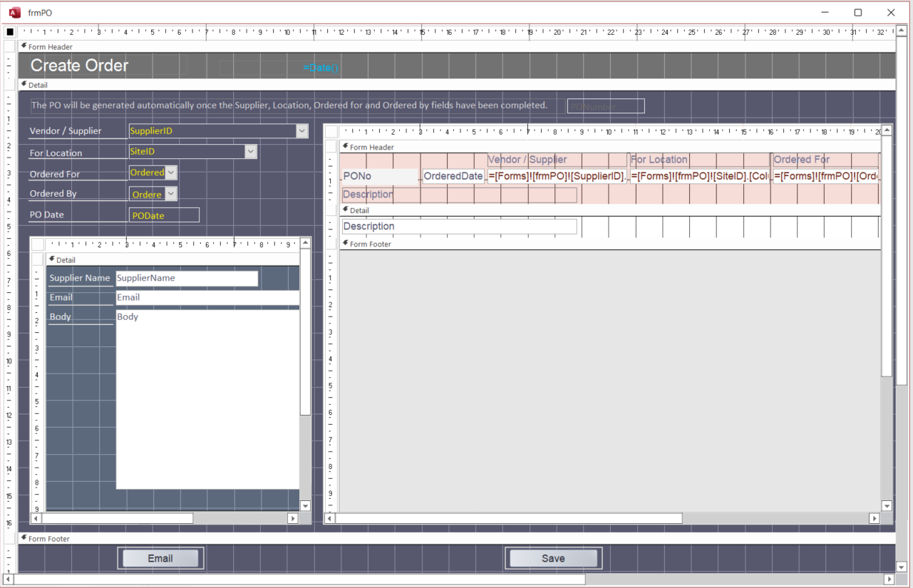Viewport: 913px width, 588px height.
Task: Select the =[Forms]![frmPO]![SupplierID] expression box
Action: 557,176
